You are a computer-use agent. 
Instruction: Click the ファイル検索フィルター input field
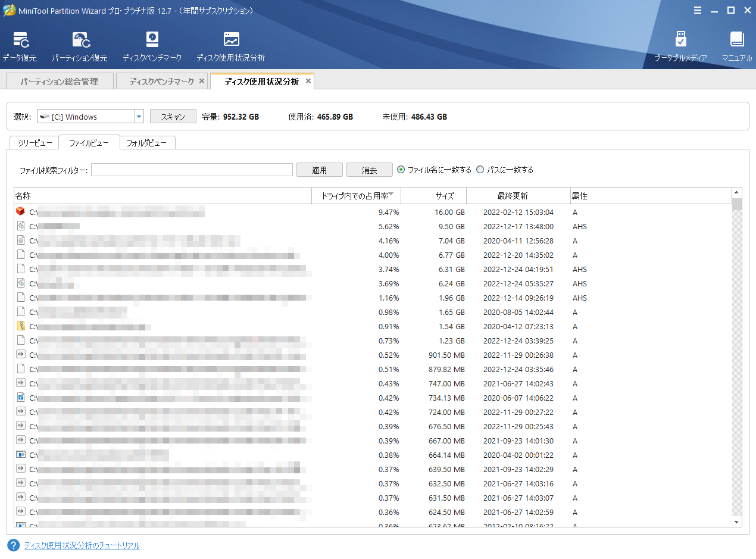[192, 170]
